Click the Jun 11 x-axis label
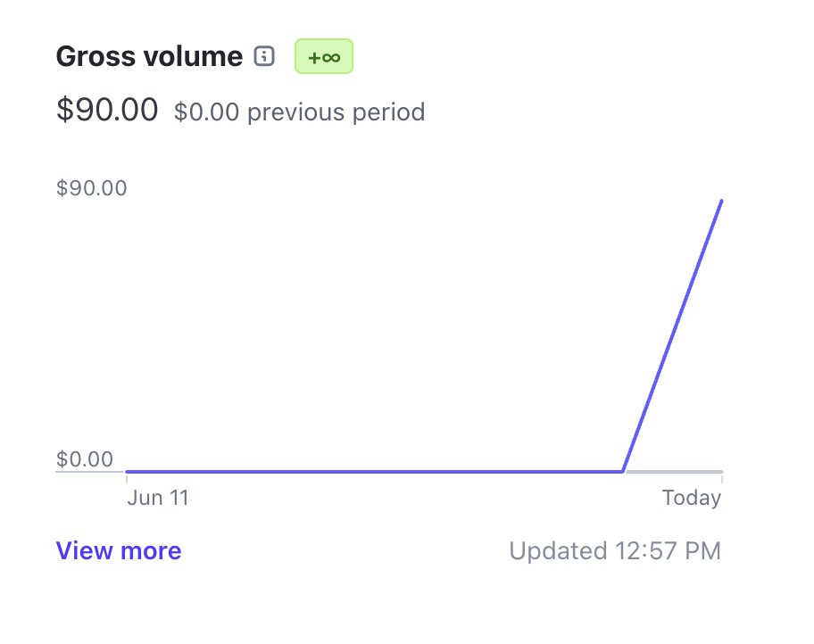Image resolution: width=814 pixels, height=644 pixels. (158, 498)
